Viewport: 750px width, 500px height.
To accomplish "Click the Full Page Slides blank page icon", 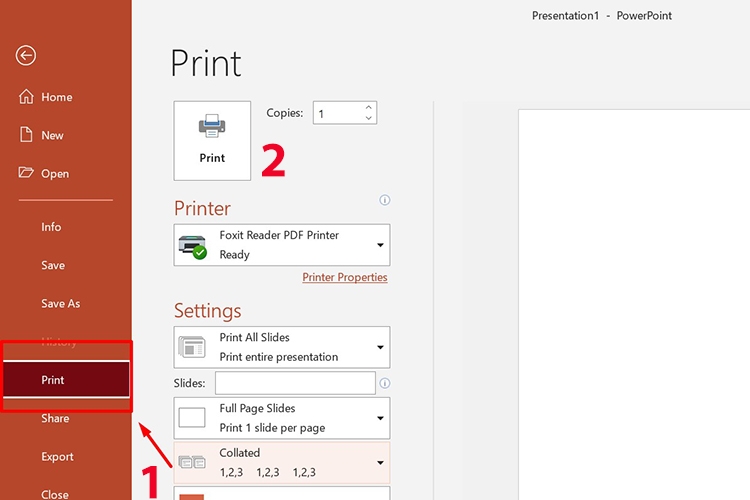I will pos(192,418).
